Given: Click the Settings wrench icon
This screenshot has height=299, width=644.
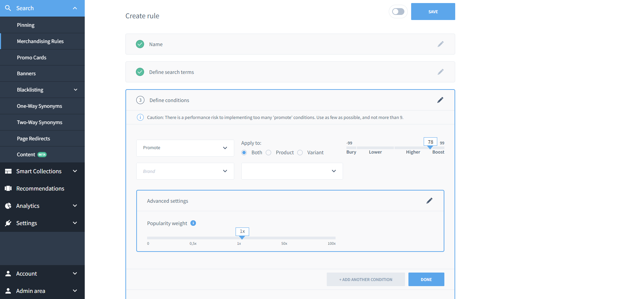Looking at the screenshot, I should (8, 223).
